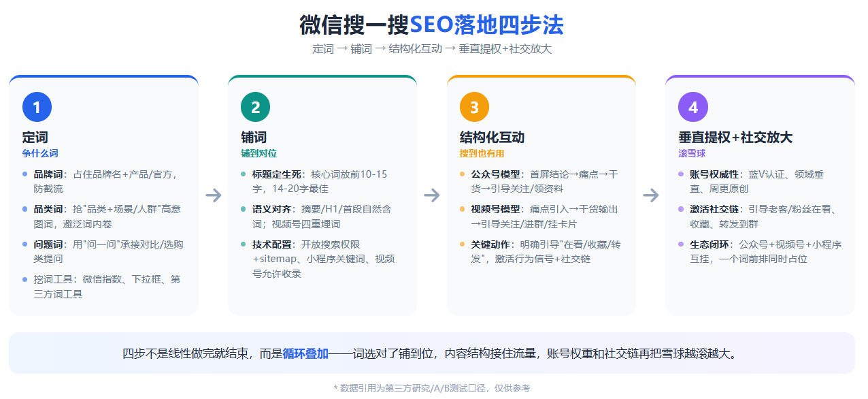Click the purple number 4 circle
The image size is (868, 399).
tap(693, 107)
